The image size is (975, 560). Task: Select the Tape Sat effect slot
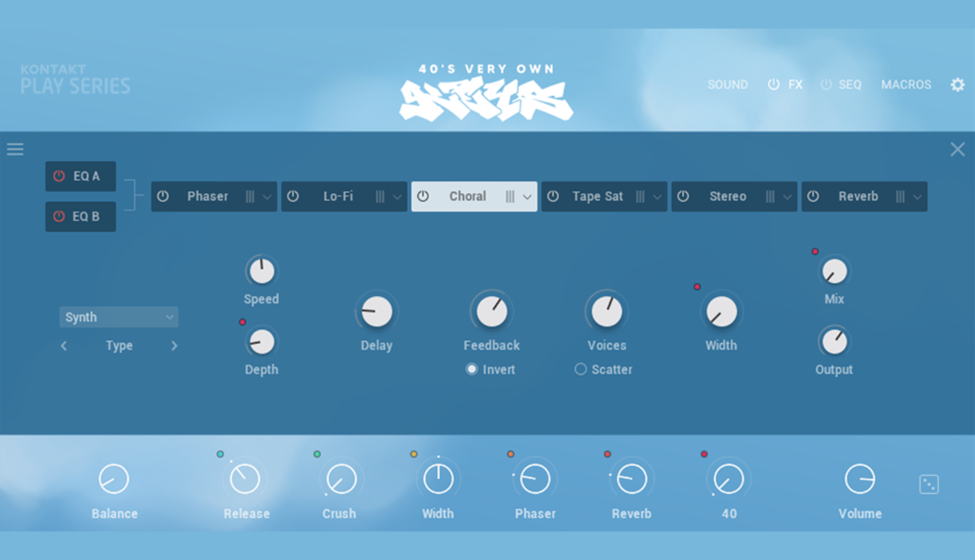[604, 196]
